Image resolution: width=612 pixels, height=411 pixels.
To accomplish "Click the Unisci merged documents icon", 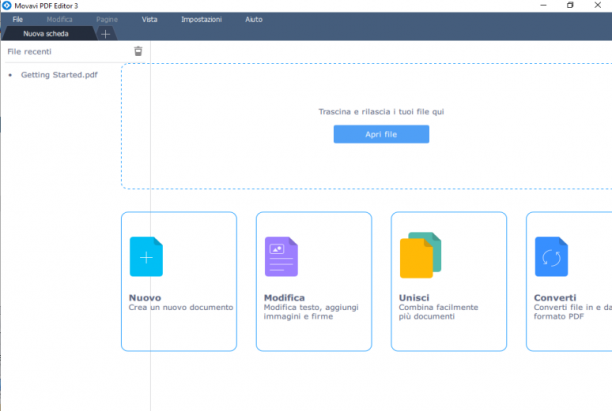I will pos(420,255).
